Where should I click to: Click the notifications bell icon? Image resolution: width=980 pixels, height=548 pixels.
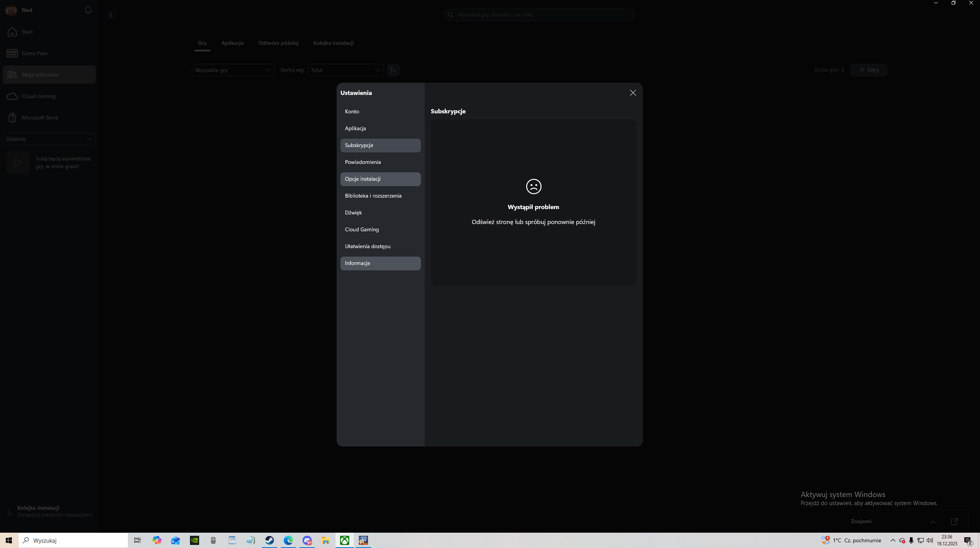[88, 10]
